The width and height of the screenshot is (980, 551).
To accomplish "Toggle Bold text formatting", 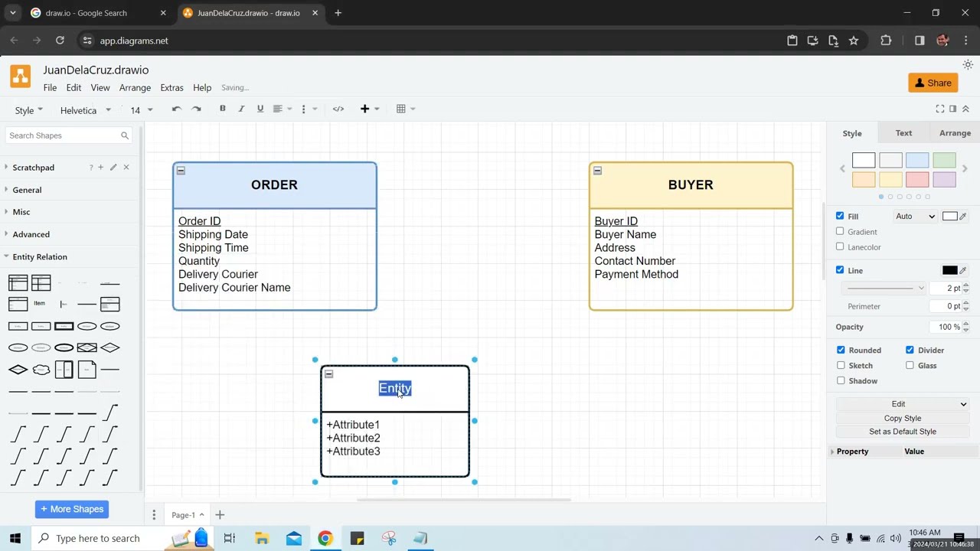I will pos(223,109).
